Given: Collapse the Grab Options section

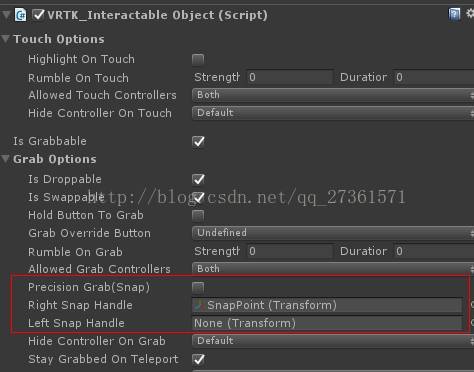Looking at the screenshot, I should coord(5,159).
